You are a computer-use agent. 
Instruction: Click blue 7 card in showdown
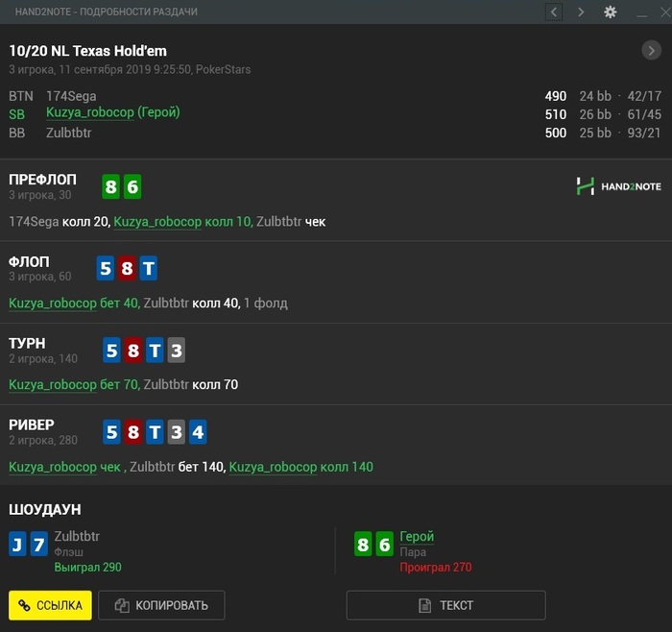[39, 544]
